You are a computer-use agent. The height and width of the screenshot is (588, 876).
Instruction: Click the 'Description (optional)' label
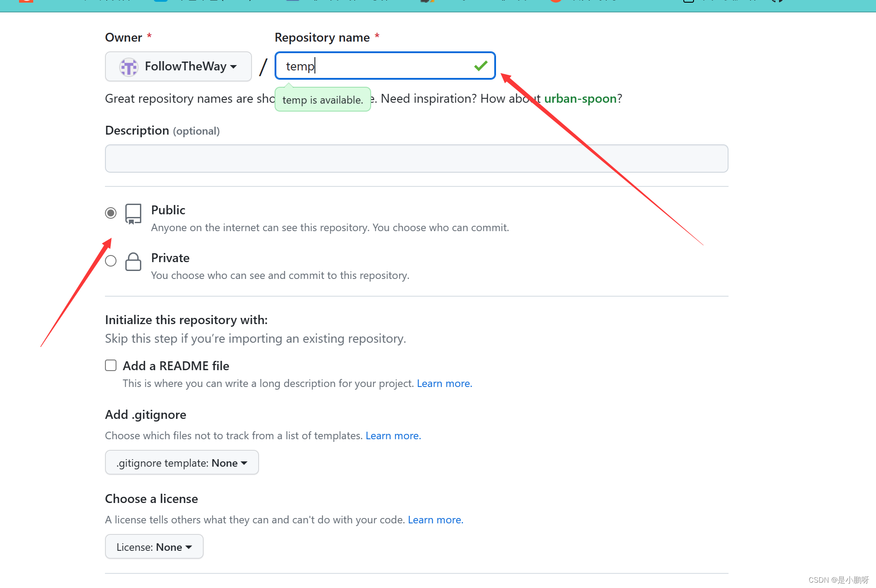tap(162, 131)
